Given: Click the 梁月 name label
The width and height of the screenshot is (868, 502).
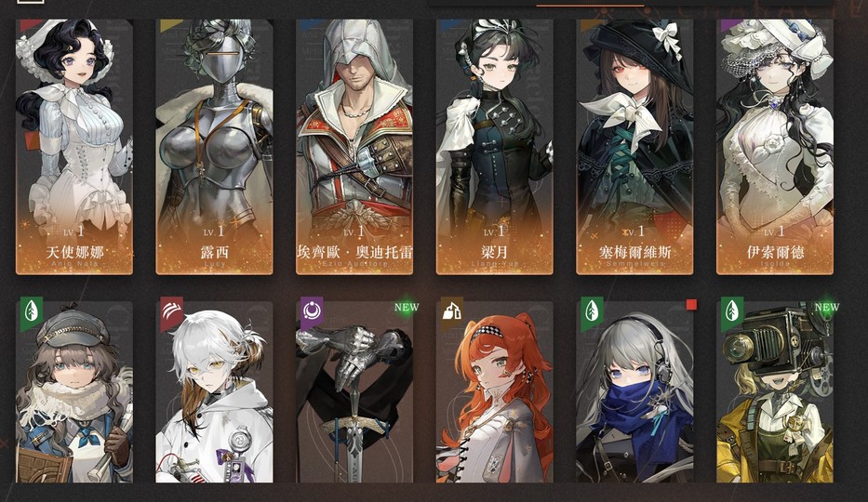Looking at the screenshot, I should pos(494,252).
